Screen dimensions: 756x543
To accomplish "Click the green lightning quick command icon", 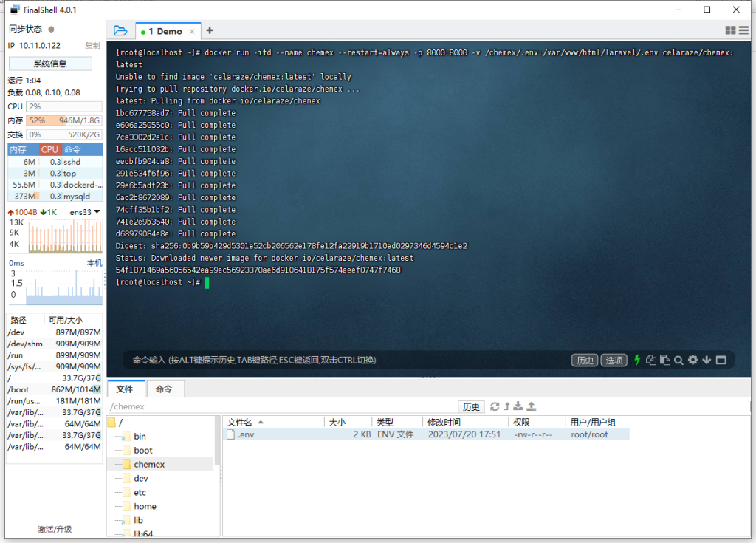I will 637,360.
